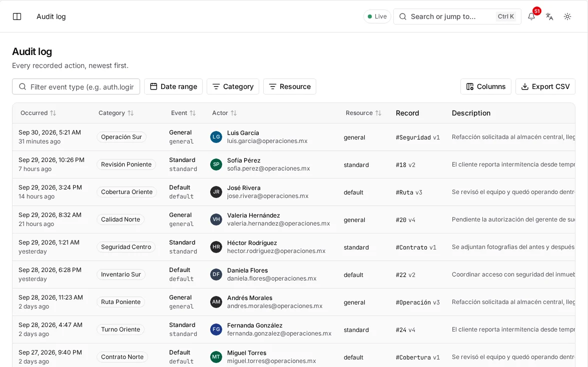Click the SP avatar for Sofía Pérez
Screen dimensions: 588x367
click(x=216, y=164)
